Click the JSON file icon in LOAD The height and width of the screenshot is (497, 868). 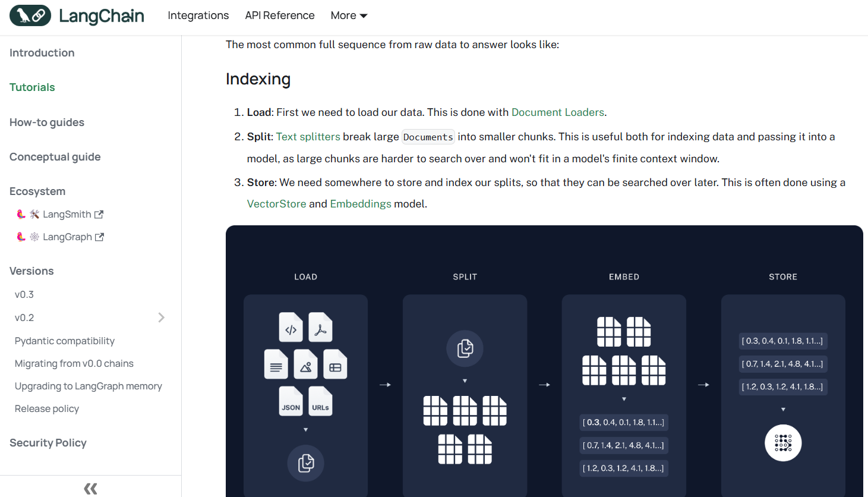tap(291, 401)
